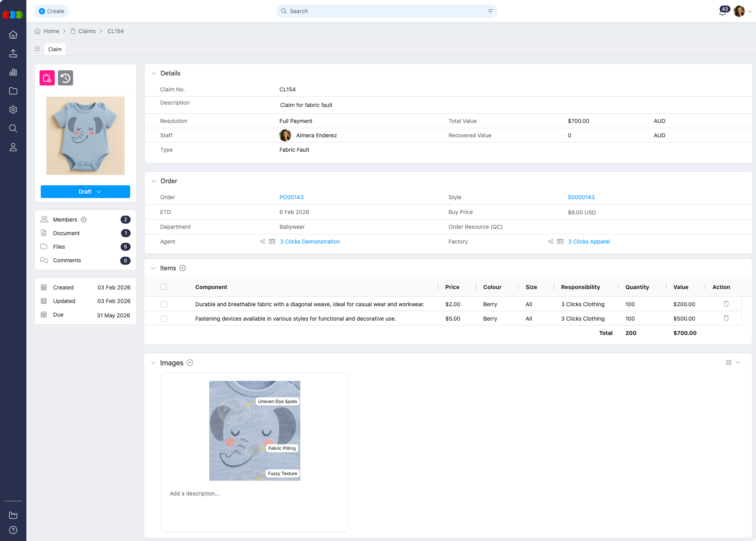Select the pink claim clipboard icon
Screen dimensions: 756x541
(47, 78)
